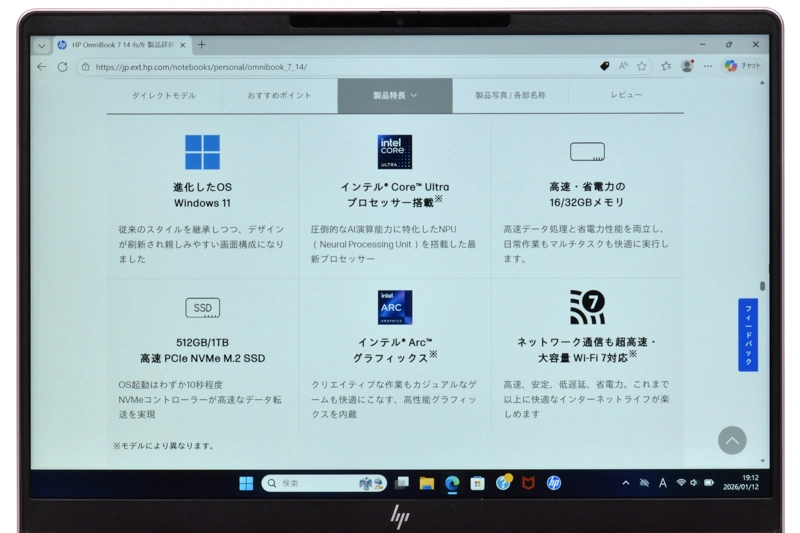Open Task View on the taskbar
800x533 pixels.
[402, 483]
